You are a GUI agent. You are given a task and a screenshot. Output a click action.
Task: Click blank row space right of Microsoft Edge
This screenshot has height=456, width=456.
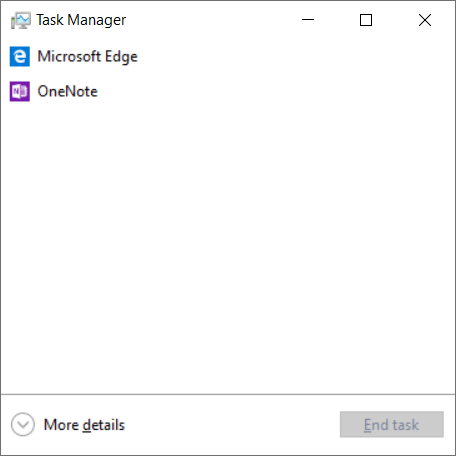(293, 56)
